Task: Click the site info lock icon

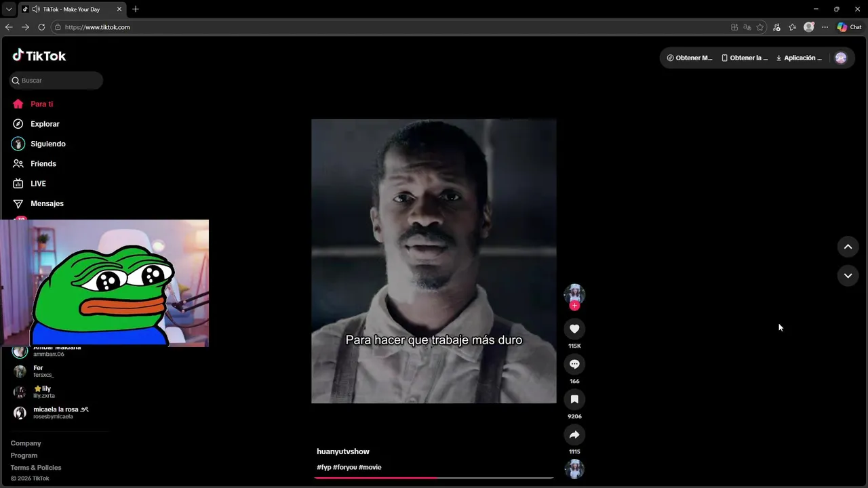Action: [58, 27]
